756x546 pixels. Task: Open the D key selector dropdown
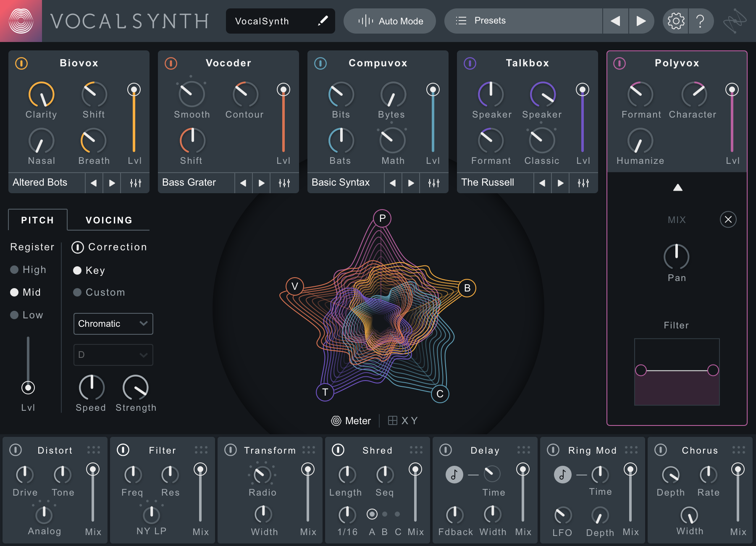(113, 355)
